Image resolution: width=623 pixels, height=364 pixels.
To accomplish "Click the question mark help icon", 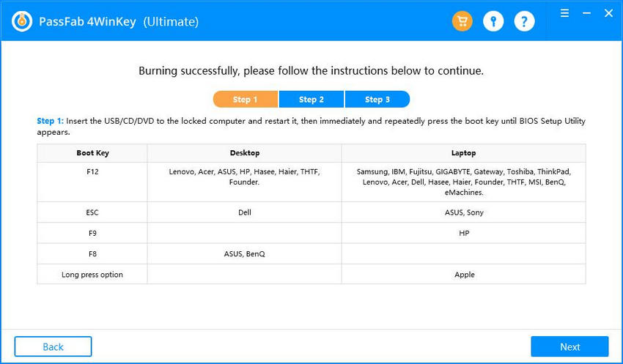I will point(524,21).
